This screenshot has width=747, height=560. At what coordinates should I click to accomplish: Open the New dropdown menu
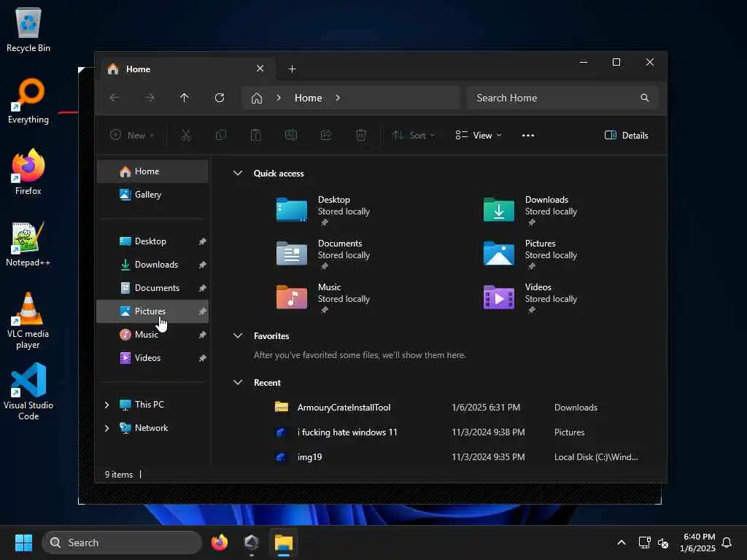click(132, 135)
